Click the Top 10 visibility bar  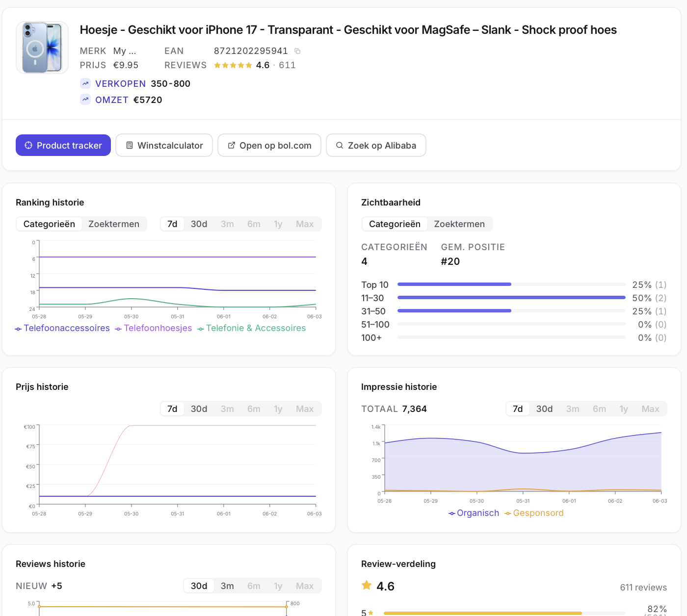(x=511, y=284)
